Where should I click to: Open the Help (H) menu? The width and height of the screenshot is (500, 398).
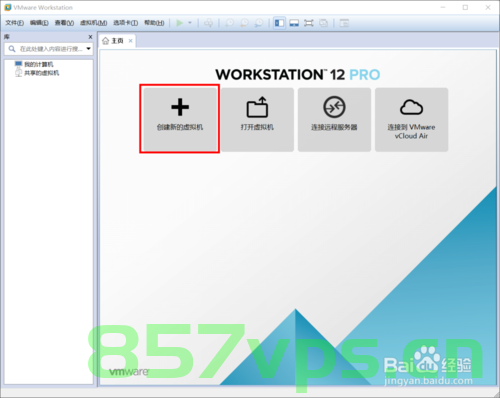click(154, 23)
